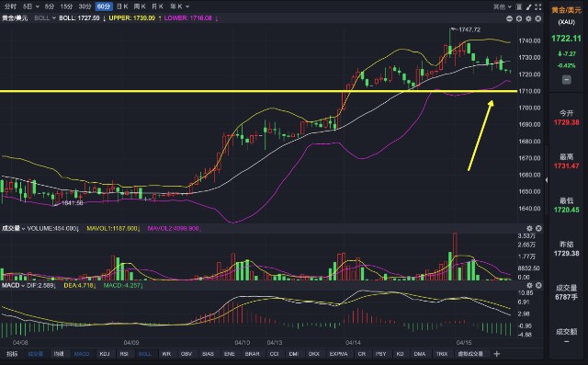Enable the DMI indicator
The height and width of the screenshot is (365, 588).
[294, 354]
